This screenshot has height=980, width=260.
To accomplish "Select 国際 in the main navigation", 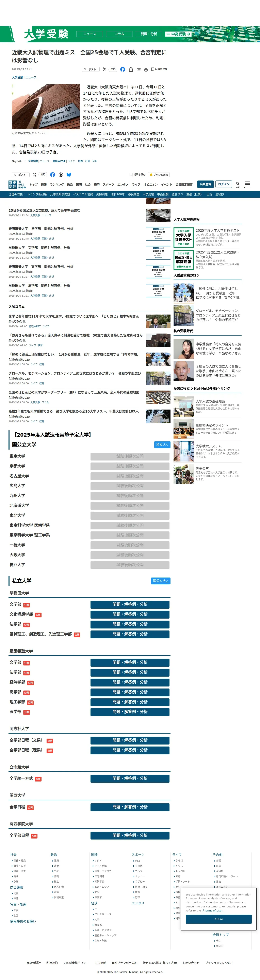I will click(79, 185).
